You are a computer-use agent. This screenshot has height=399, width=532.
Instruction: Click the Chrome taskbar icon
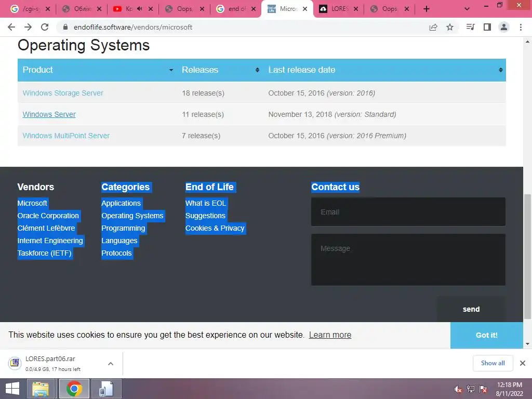click(74, 389)
